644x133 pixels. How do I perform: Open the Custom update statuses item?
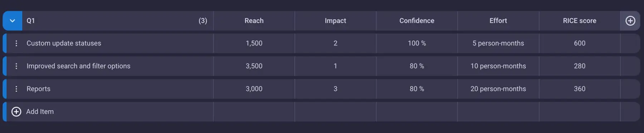[64, 43]
